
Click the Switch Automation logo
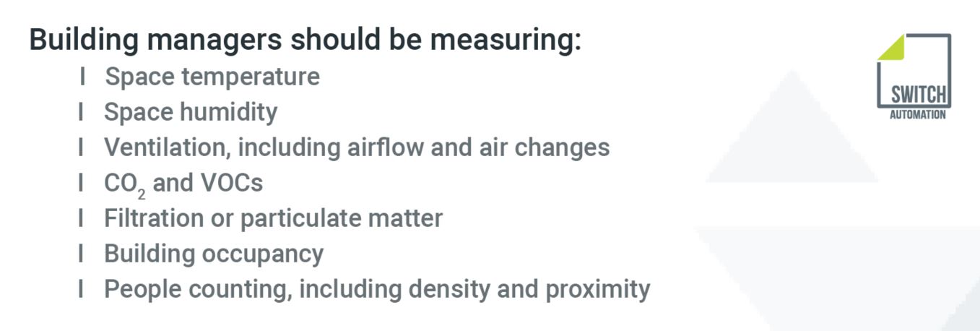click(914, 76)
